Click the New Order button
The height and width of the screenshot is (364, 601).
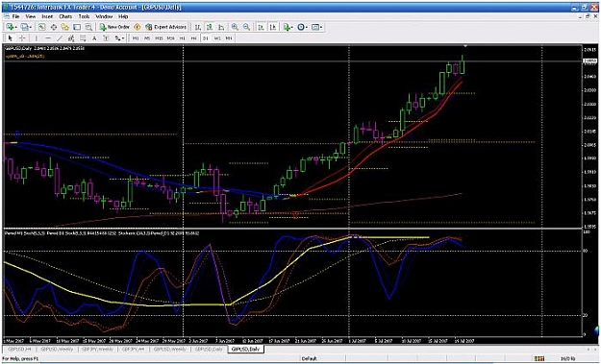point(114,27)
